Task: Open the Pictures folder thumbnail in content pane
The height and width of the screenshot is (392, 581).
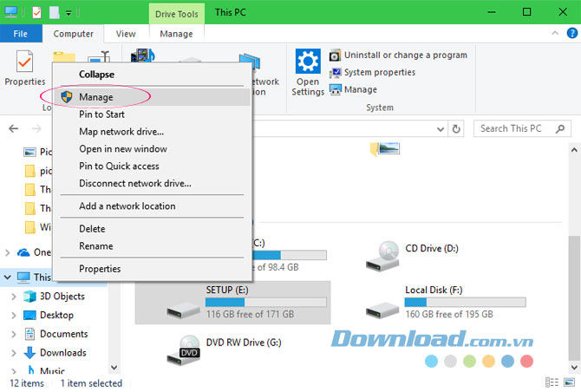Action: coord(385,149)
